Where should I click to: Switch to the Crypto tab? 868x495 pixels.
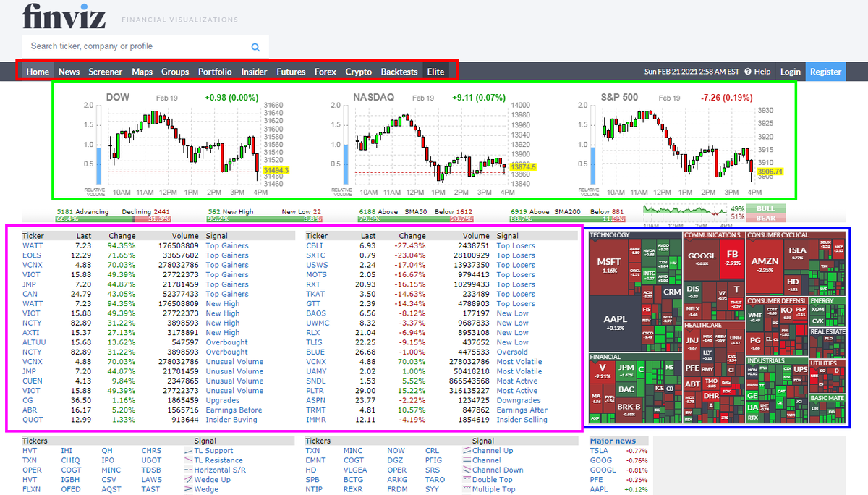359,72
